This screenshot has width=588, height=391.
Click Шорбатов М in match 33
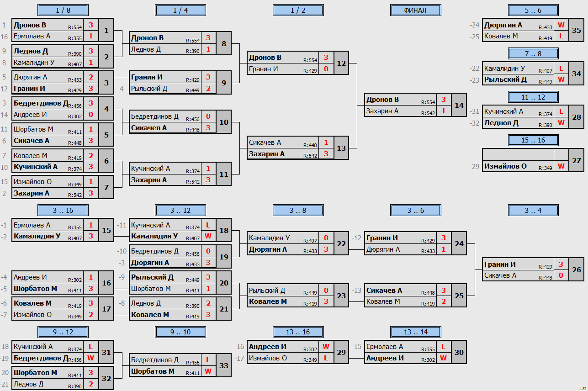point(153,371)
